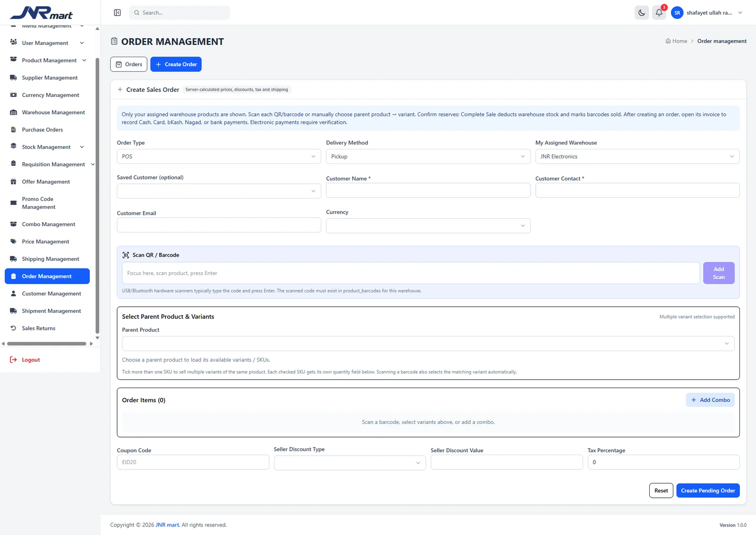Click Purchase Orders clipboard icon
The image size is (756, 535).
point(13,129)
